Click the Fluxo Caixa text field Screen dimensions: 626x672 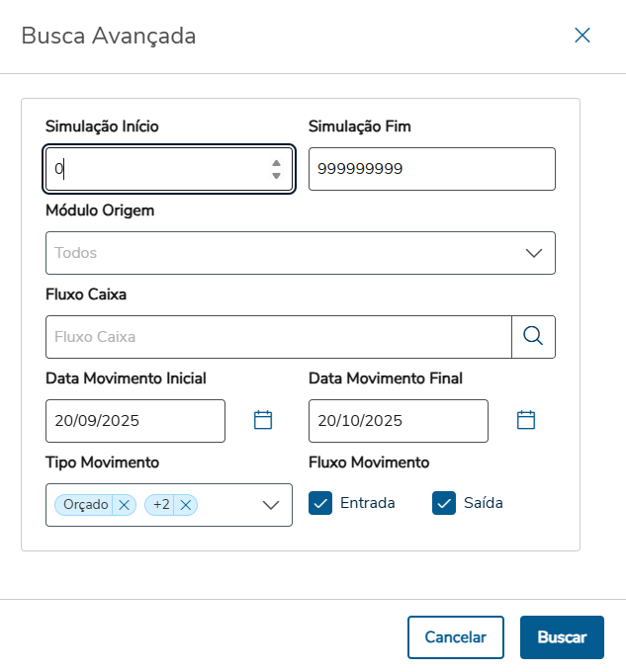(277, 336)
